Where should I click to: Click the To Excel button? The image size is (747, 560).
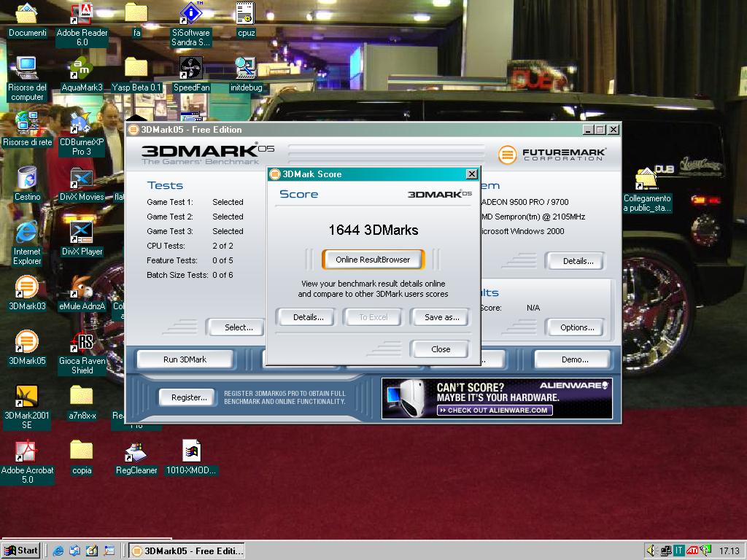[x=373, y=317]
